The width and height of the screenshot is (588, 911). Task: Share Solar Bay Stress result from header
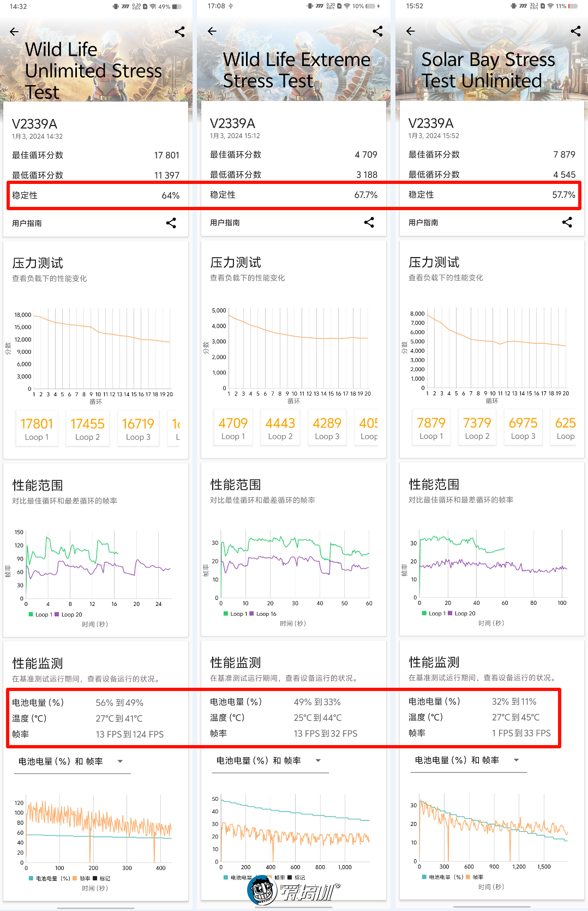pos(575,31)
